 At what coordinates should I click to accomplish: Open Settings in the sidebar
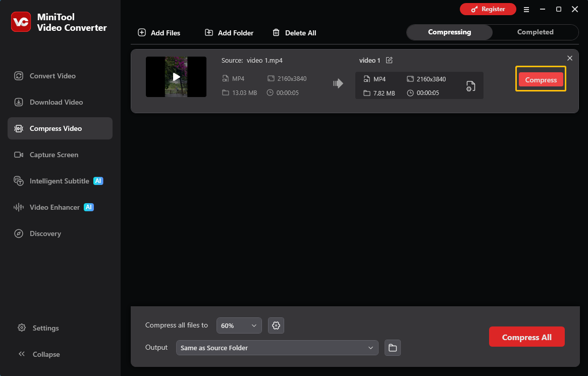pos(39,328)
